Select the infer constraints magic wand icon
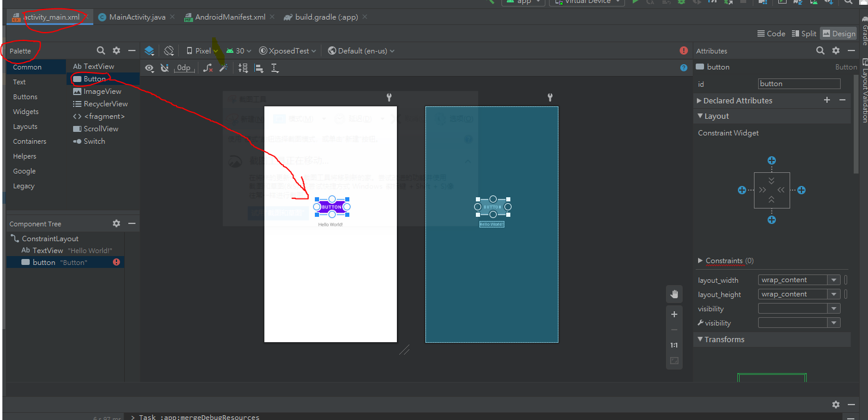The width and height of the screenshot is (868, 420). click(223, 68)
